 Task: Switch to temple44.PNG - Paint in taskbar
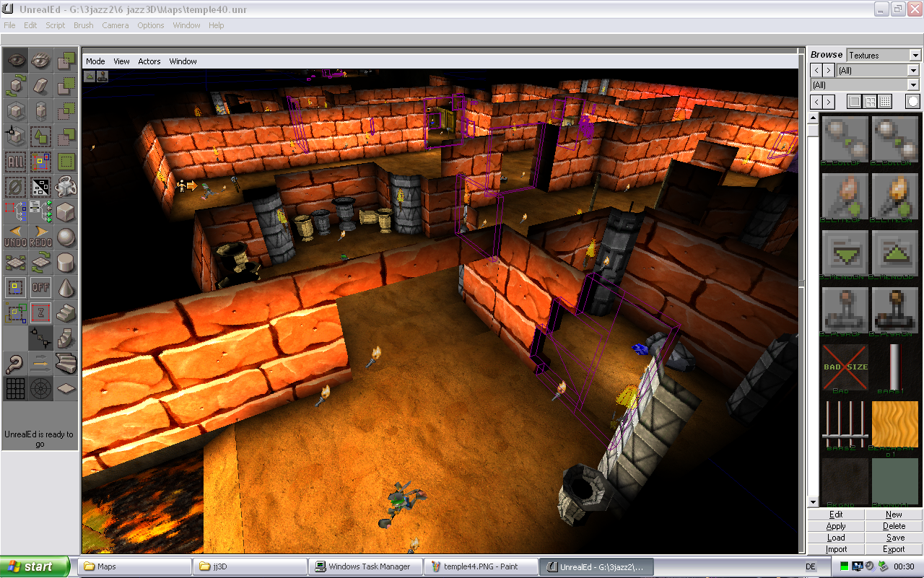[481, 566]
